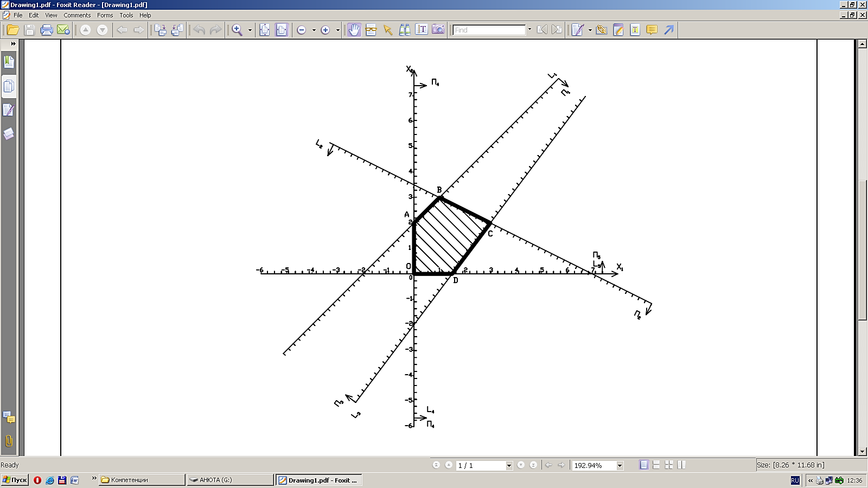The width and height of the screenshot is (868, 488).
Task: Choose the Typewriter tool icon
Action: click(635, 30)
